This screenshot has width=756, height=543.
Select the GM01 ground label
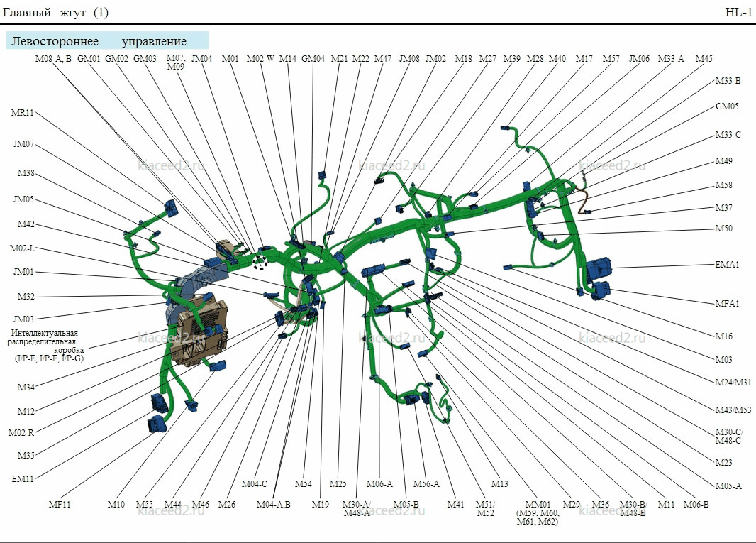(x=89, y=59)
